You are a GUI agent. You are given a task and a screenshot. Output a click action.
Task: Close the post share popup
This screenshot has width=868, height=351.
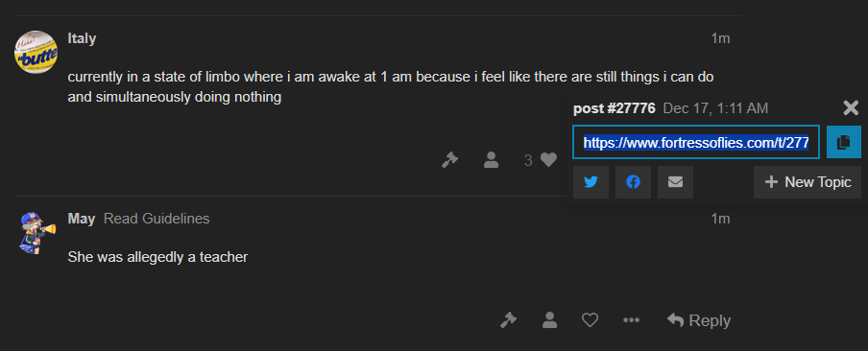[x=851, y=107]
